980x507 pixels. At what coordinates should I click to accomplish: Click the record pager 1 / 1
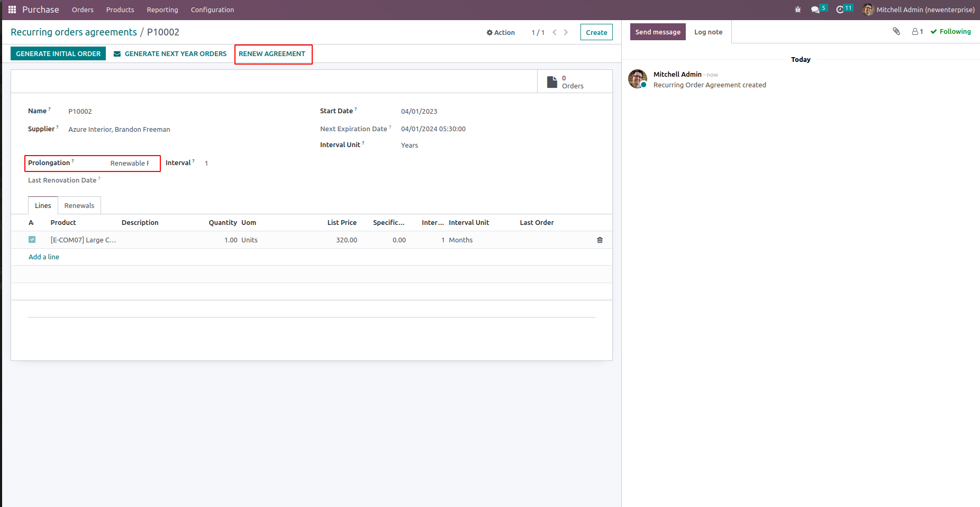point(538,32)
